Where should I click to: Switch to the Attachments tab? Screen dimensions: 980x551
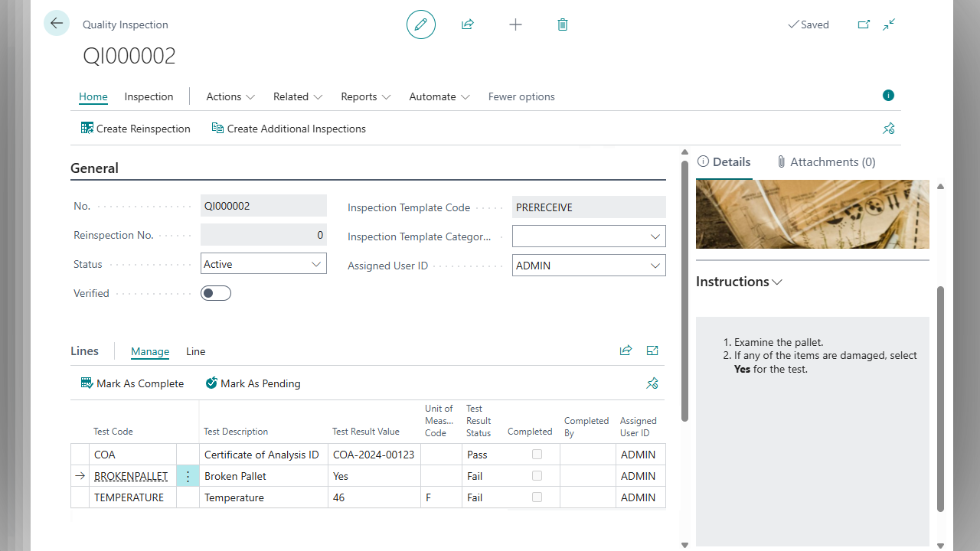pos(825,161)
